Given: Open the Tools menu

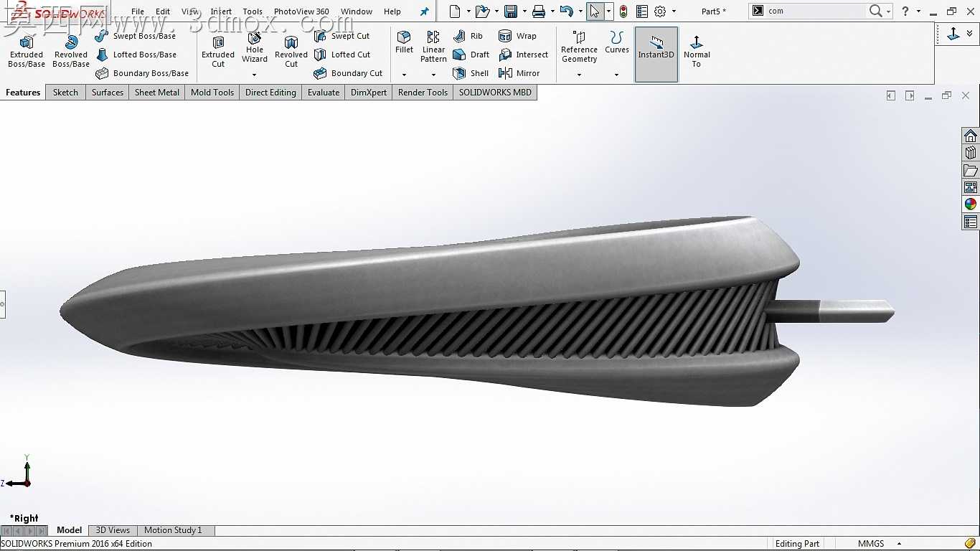Looking at the screenshot, I should [x=253, y=11].
